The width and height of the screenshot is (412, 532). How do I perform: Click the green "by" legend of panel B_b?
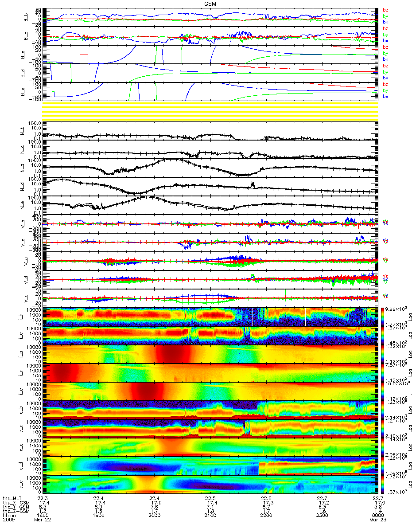(385, 16)
